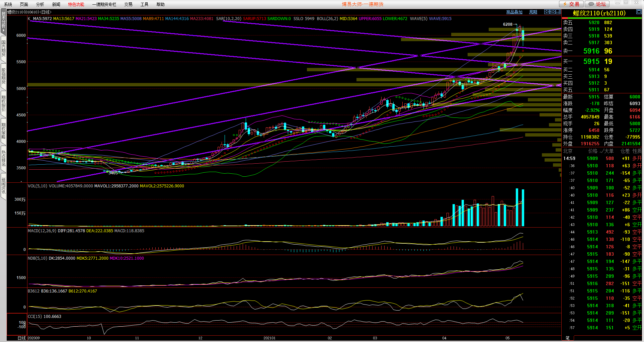
Task: Click the 3405 low price marker
Action: pyautogui.click(x=113, y=173)
